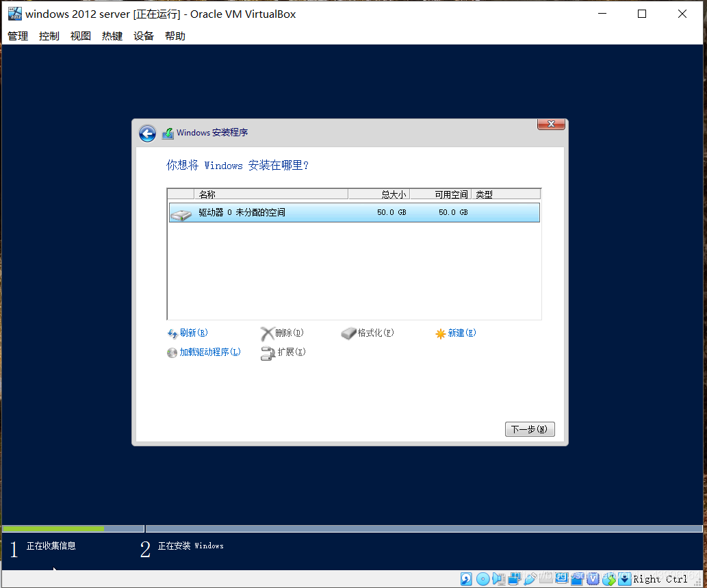Click the blue back arrow in setup dialog
Image resolution: width=707 pixels, height=588 pixels.
(x=147, y=133)
